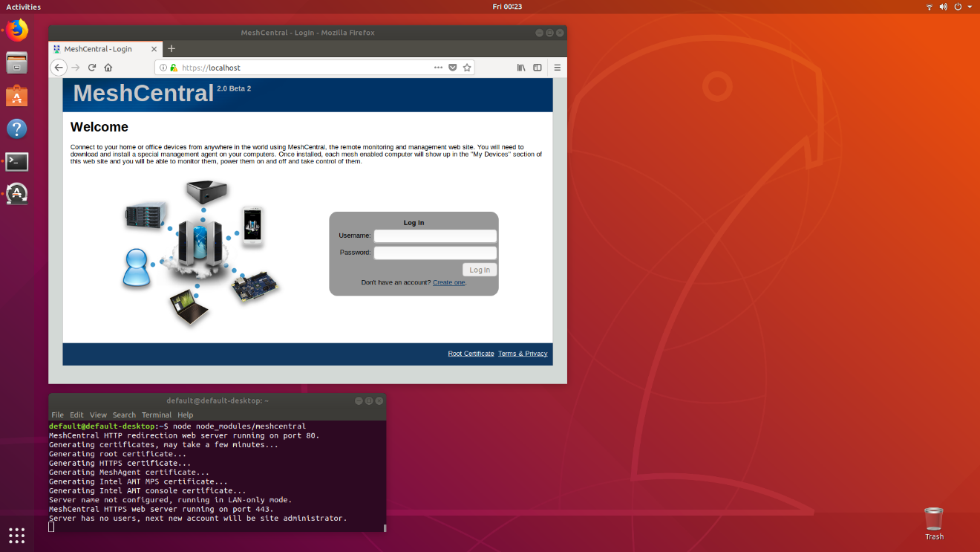The image size is (980, 552).
Task: Open the Files manager in the dock
Action: 16,63
